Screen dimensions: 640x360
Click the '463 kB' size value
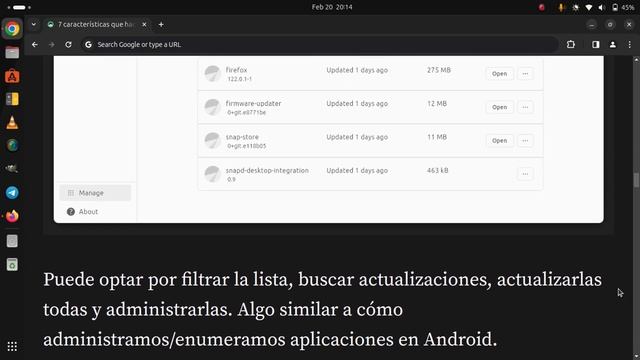tap(438, 170)
